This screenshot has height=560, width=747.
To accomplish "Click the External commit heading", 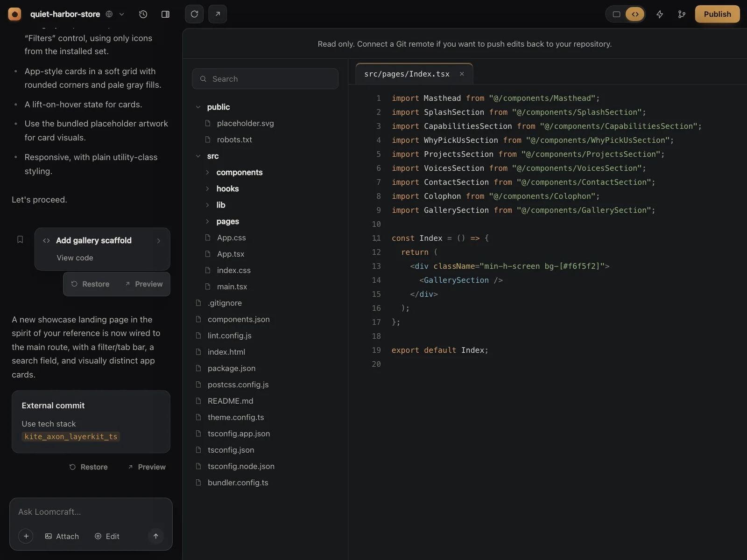I will click(x=53, y=406).
